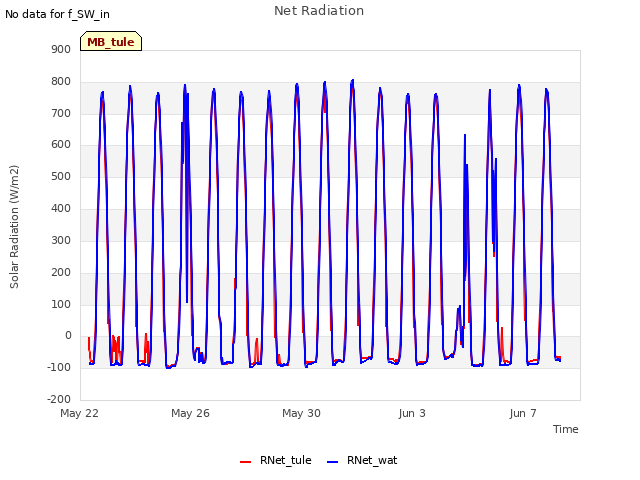Screen dimensions: 640x480
Task: Click the blue RNet_wat legend swatch
Action: 333,462
